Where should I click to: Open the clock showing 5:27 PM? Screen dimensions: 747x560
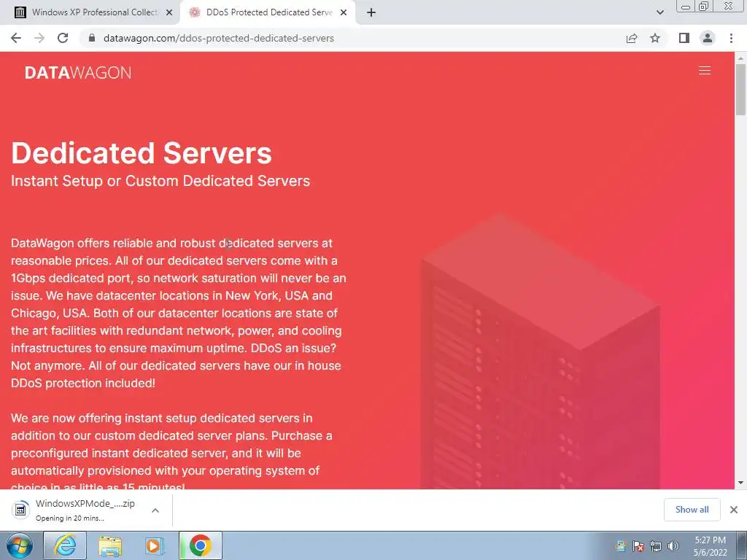click(711, 546)
